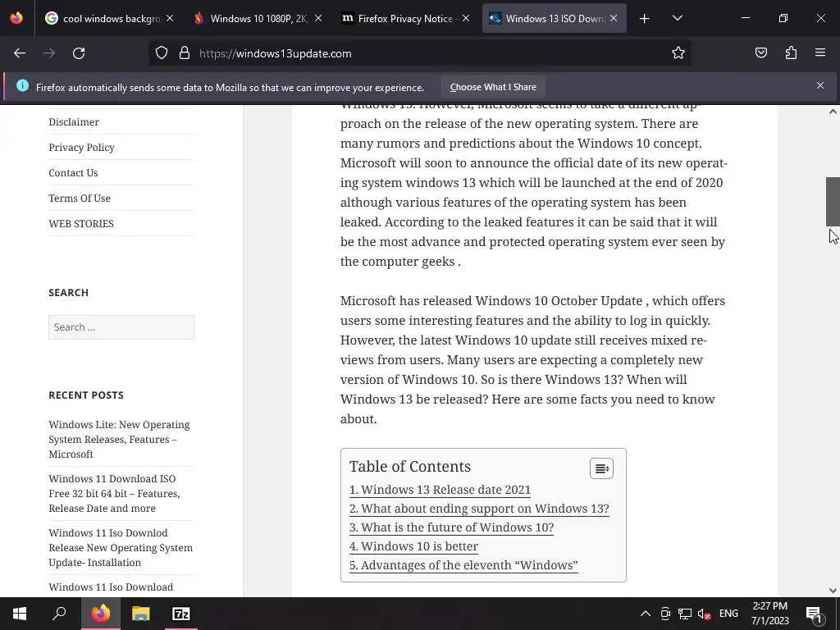Click the scrollbar up arrow

(x=833, y=112)
